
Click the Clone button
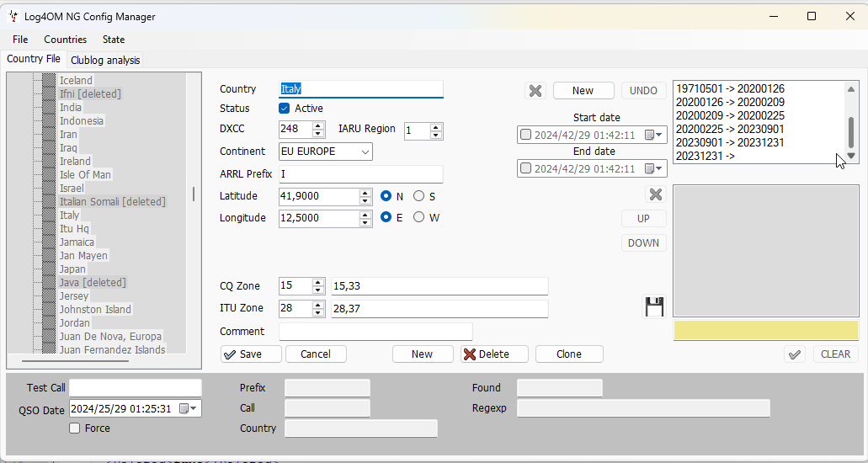[569, 354]
